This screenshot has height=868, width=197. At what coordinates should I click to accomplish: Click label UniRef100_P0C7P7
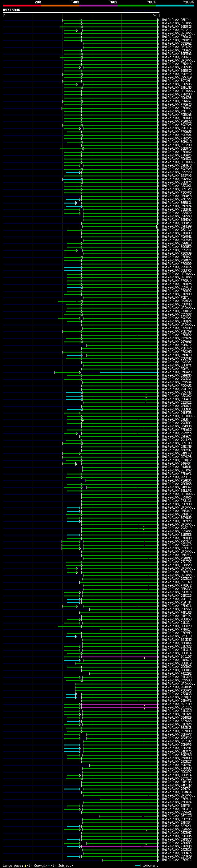[177, 199]
